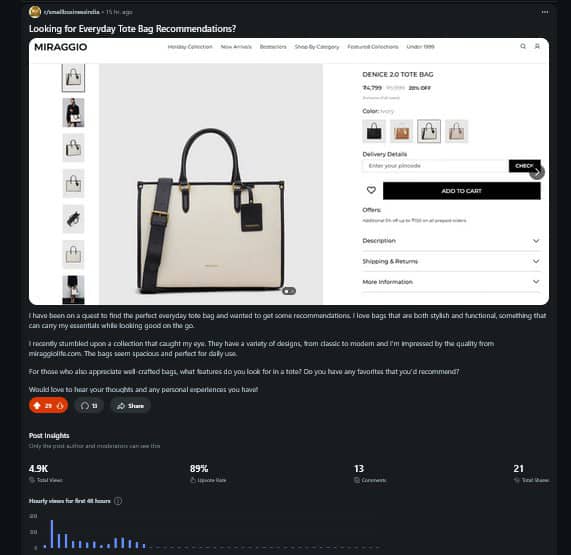Expand the More Information section
This screenshot has height=555, width=571.
coord(451,282)
